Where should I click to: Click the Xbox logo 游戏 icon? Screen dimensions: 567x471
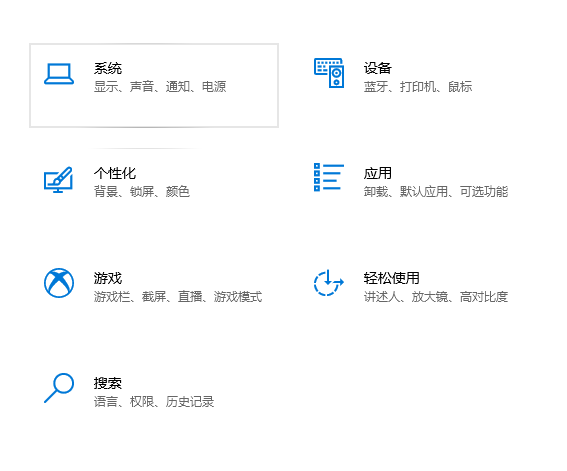point(59,283)
